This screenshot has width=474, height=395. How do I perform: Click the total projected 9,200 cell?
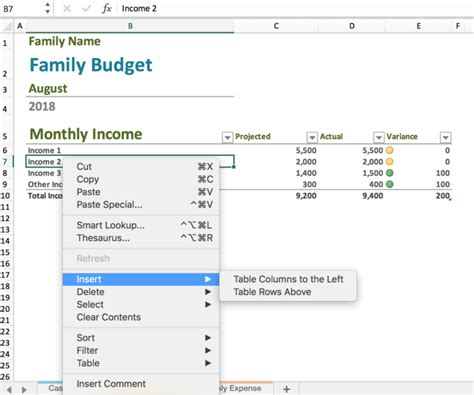pos(276,196)
